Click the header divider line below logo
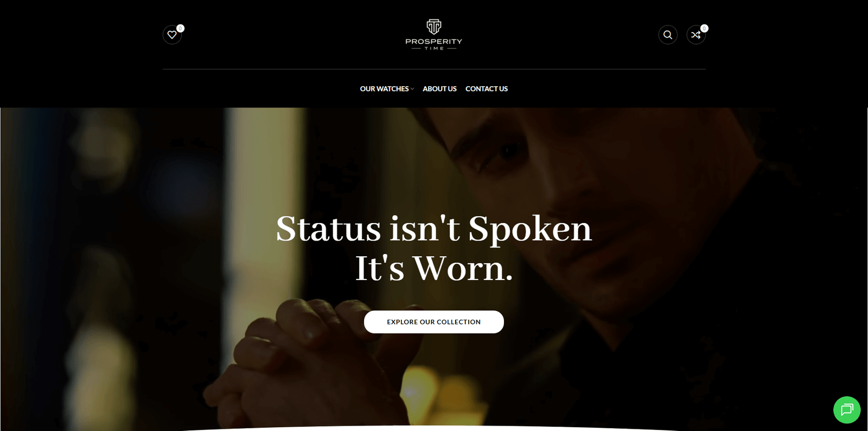This screenshot has width=868, height=431. [x=434, y=69]
